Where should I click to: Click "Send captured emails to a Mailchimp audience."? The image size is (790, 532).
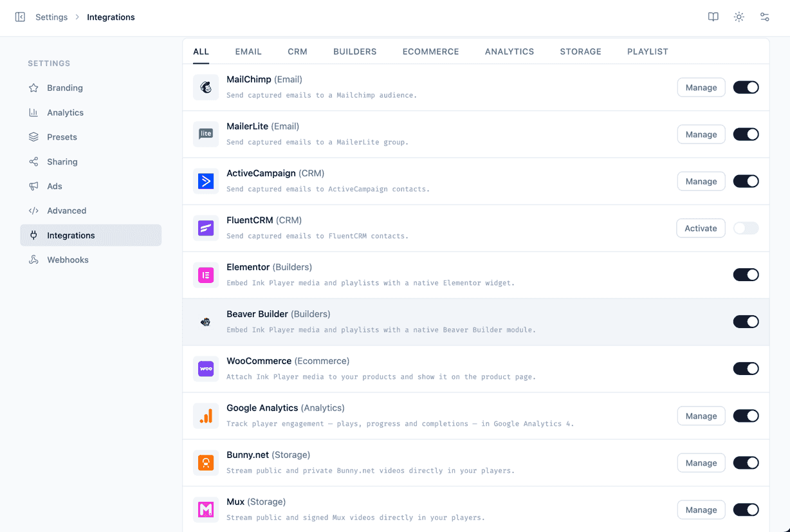(x=322, y=95)
